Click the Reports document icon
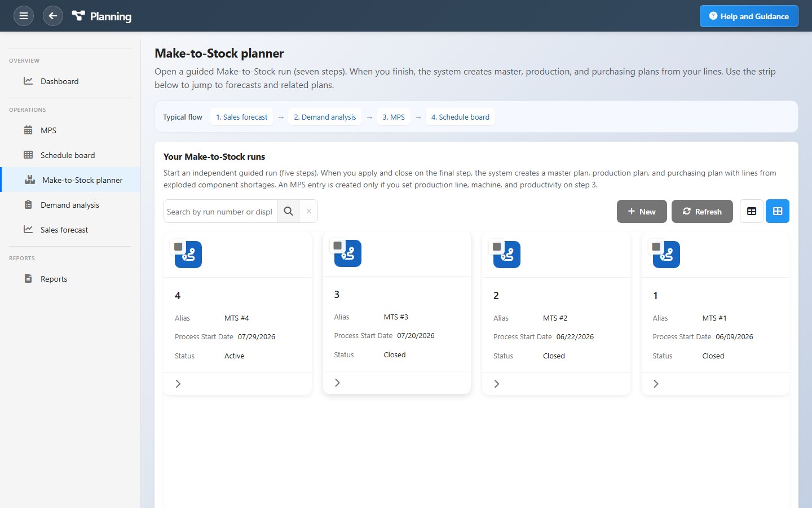Viewport: 812px width, 508px height. [28, 278]
